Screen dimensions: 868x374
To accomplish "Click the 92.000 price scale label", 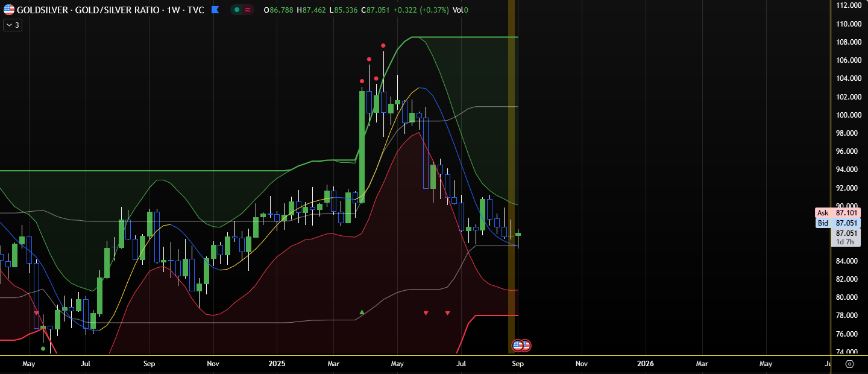I will click(848, 188).
